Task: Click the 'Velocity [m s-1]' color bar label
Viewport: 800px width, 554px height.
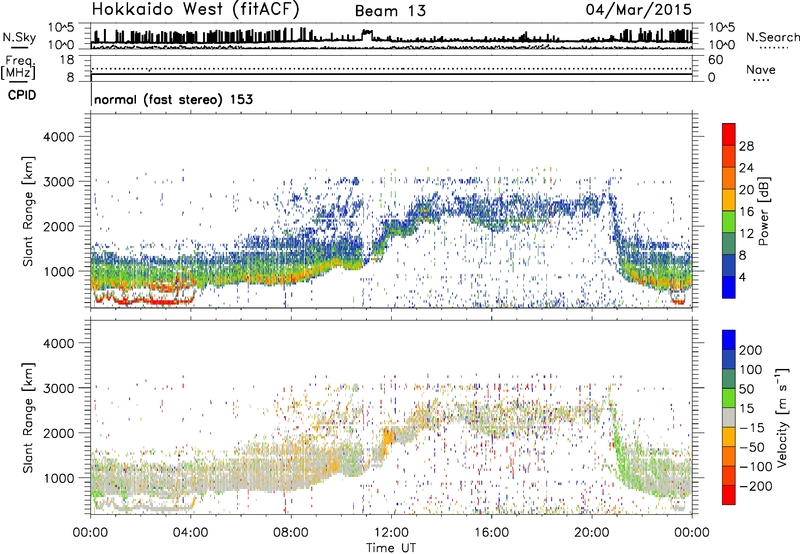Action: click(x=782, y=417)
